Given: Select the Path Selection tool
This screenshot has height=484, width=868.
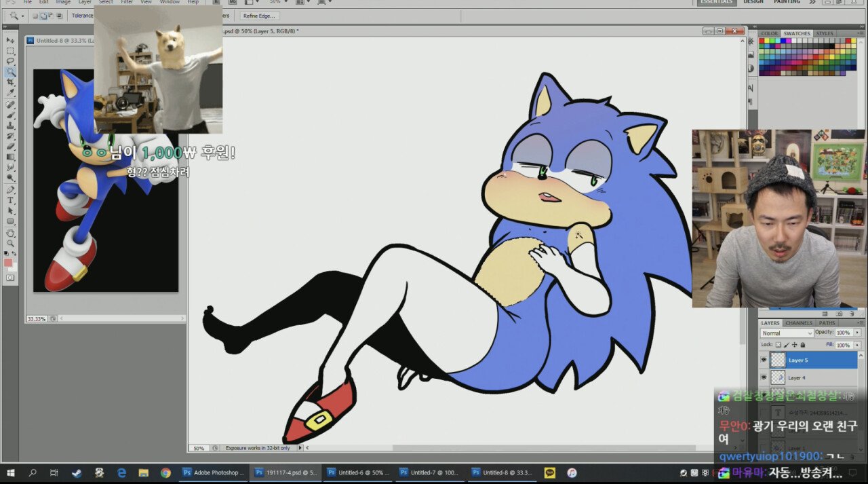Looking at the screenshot, I should [11, 210].
